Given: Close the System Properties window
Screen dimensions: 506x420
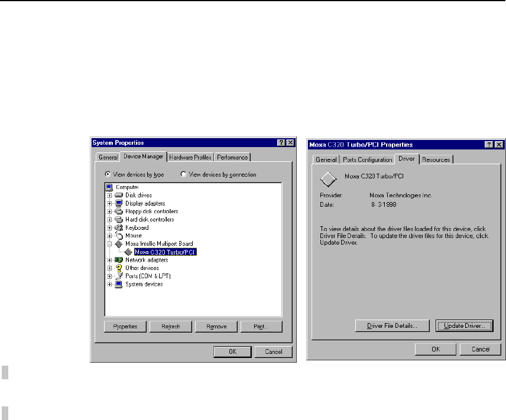Looking at the screenshot, I should pyautogui.click(x=290, y=142).
